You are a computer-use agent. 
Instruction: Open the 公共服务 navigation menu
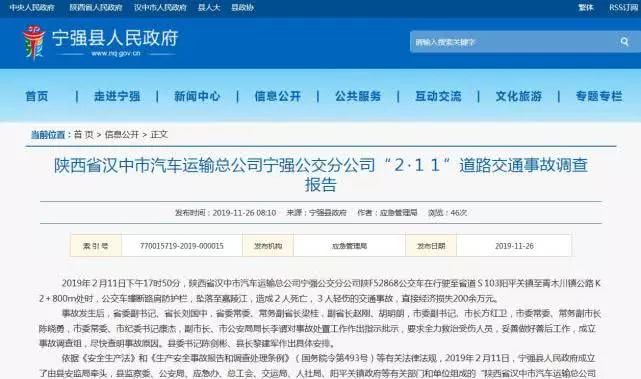click(x=358, y=96)
